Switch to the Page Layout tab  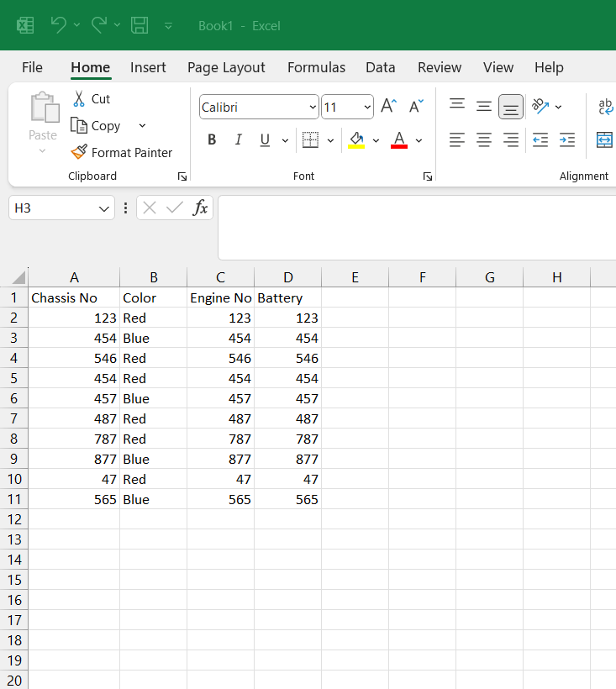tap(226, 67)
